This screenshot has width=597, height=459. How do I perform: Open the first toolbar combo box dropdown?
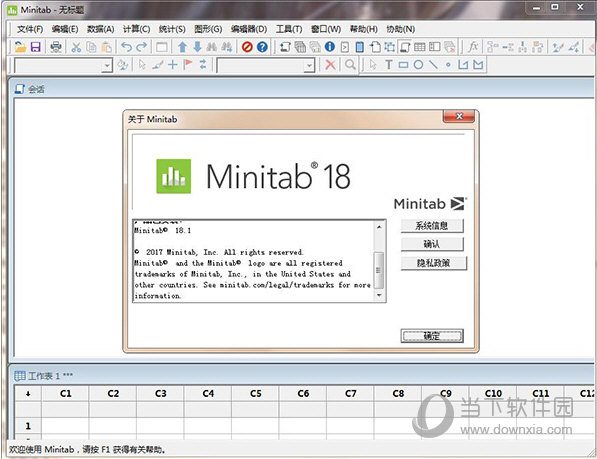click(x=107, y=65)
